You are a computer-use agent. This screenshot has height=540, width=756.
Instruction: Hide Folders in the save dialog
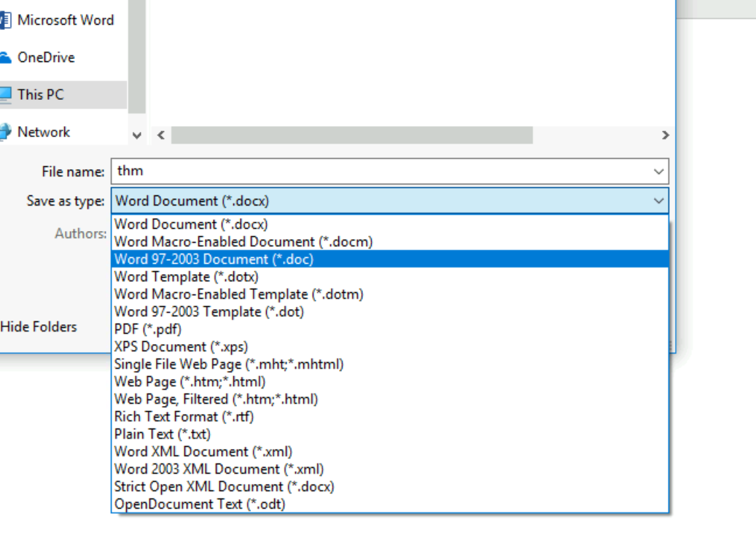pos(39,326)
